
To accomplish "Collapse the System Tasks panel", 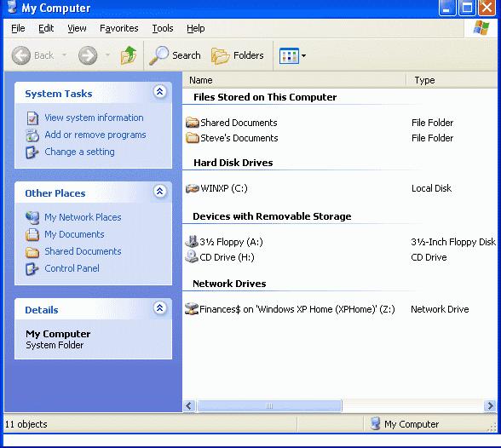I will coord(160,92).
